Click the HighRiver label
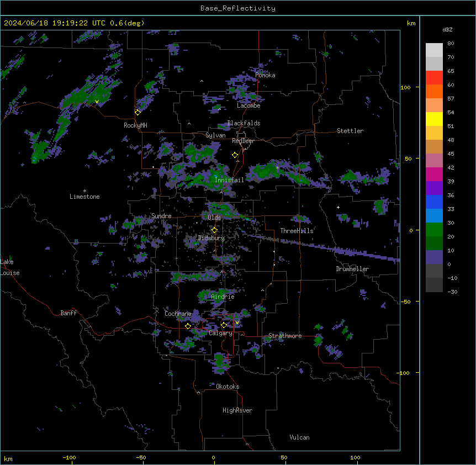 237,410
